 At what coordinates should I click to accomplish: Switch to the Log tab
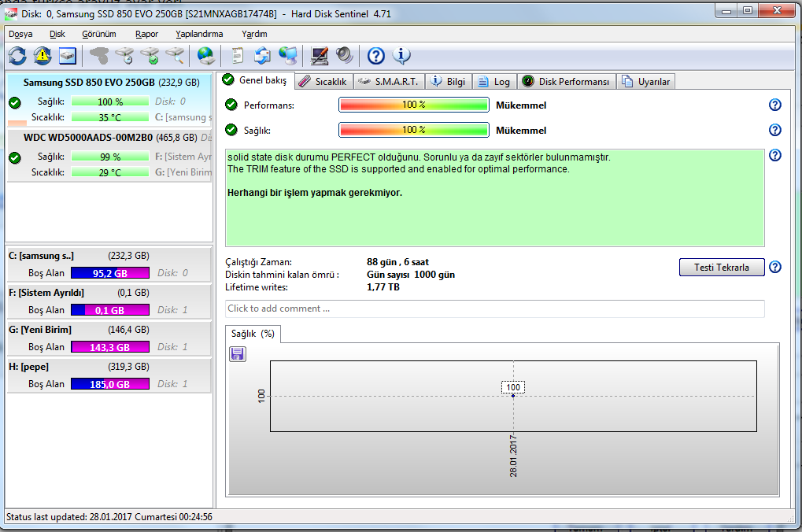tap(494, 82)
